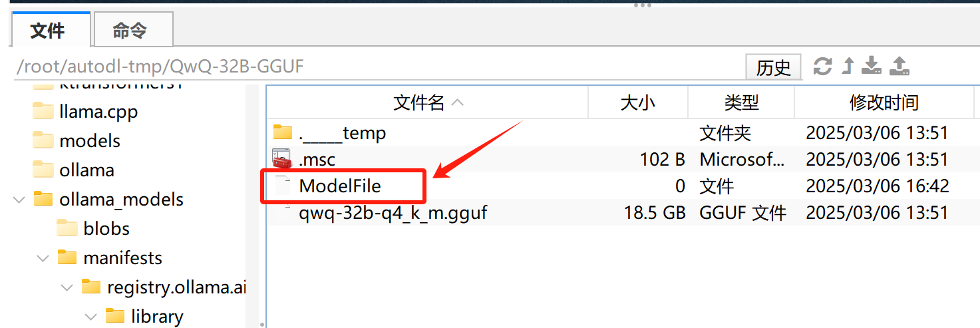Open the 历史 history button
Viewport: 980px width, 328px height.
[x=774, y=67]
